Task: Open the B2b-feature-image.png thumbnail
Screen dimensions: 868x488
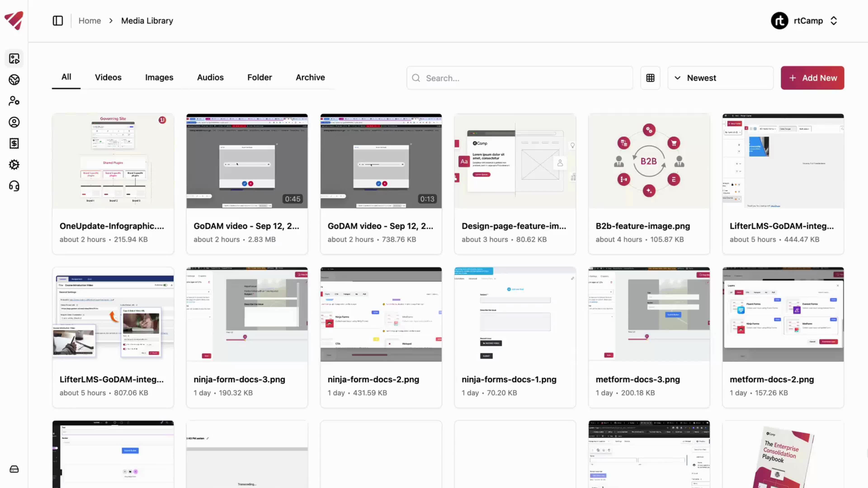Action: (x=649, y=161)
